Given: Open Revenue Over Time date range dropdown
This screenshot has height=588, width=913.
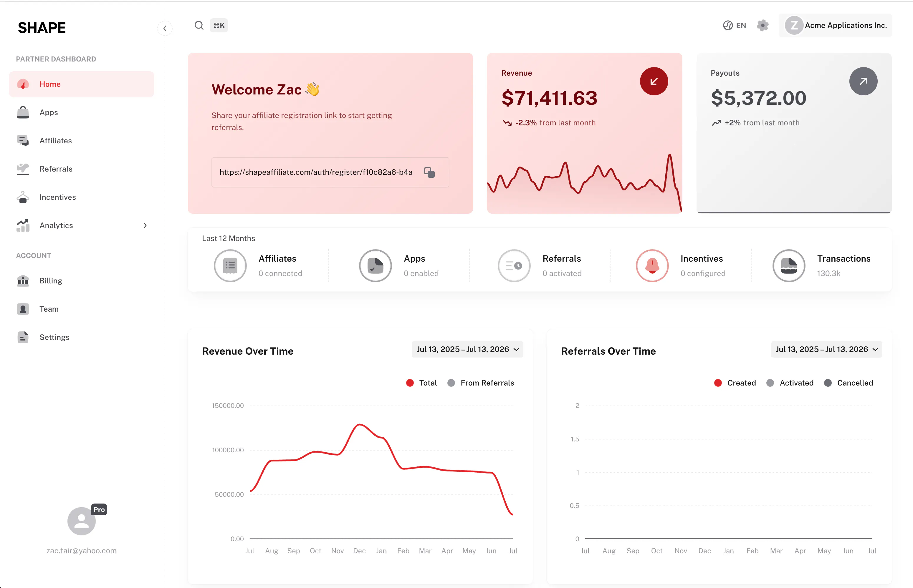Looking at the screenshot, I should coord(467,349).
